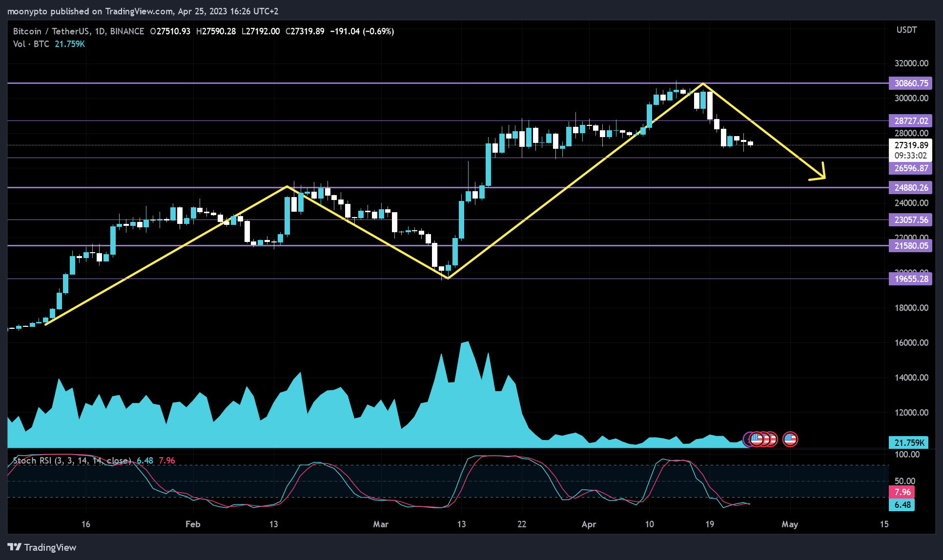
Task: Select the 24880.26 price level label
Action: pos(910,188)
